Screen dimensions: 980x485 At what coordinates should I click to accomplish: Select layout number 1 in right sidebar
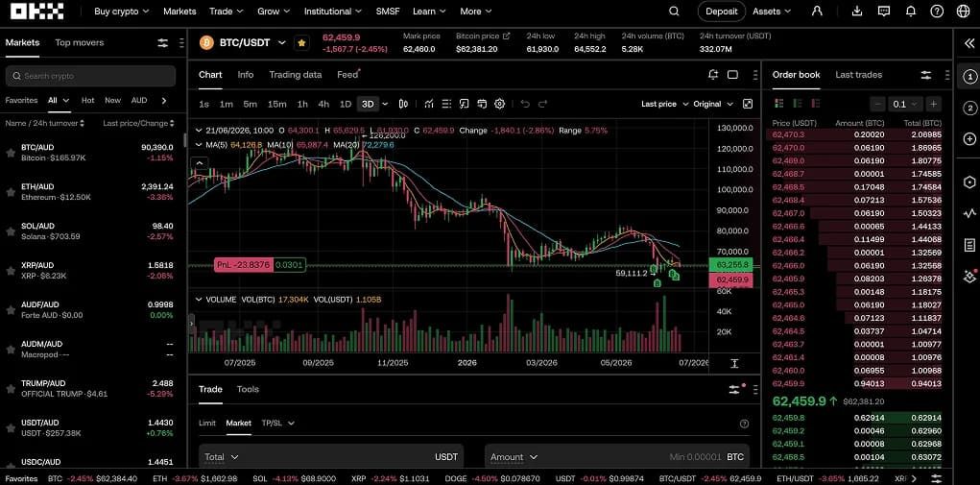(969, 76)
